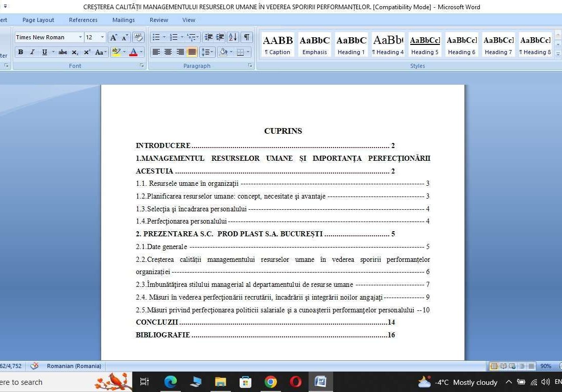Toggle italic formatting

click(x=32, y=52)
